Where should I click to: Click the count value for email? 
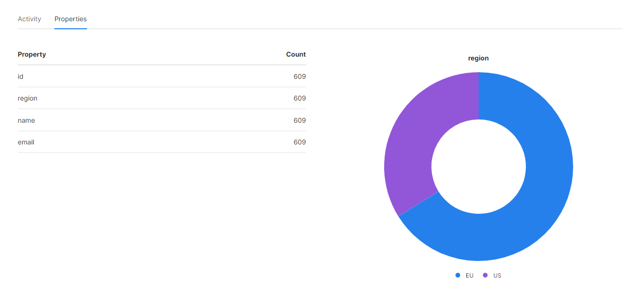click(300, 142)
